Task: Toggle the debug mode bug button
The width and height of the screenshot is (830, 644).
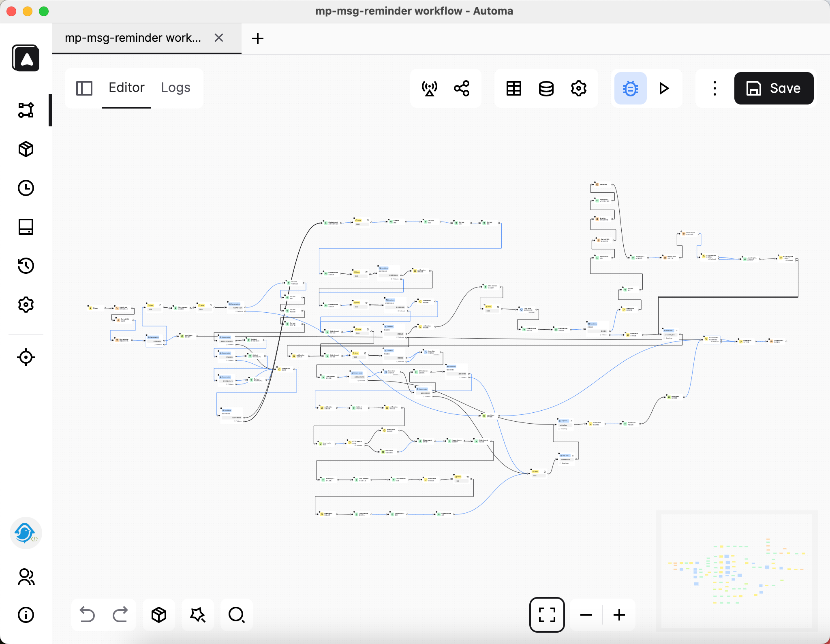Action: (x=630, y=88)
